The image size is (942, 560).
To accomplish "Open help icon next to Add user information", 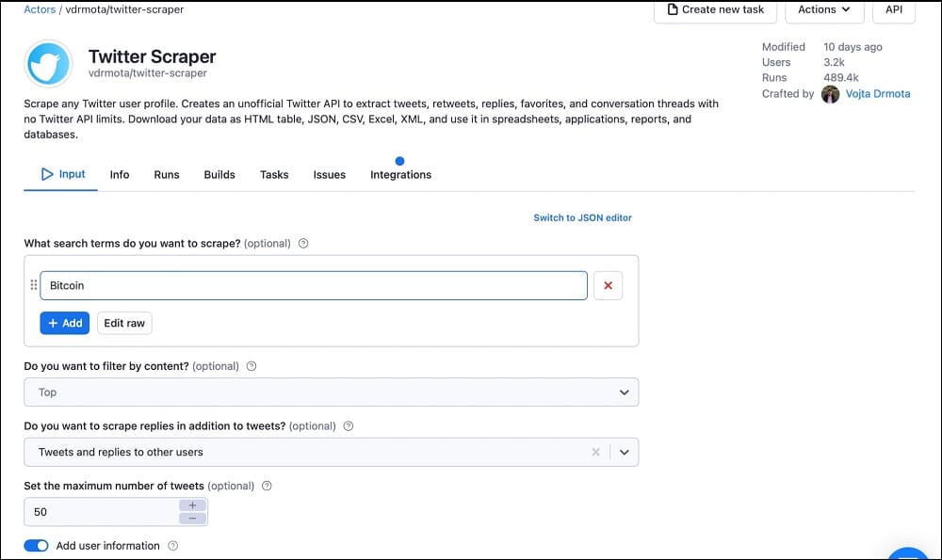I will [173, 546].
